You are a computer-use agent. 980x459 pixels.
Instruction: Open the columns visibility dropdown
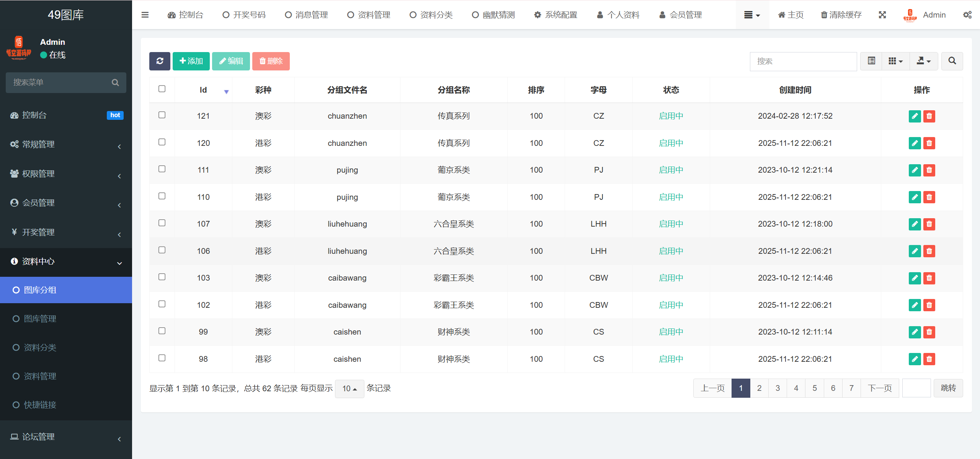[895, 61]
